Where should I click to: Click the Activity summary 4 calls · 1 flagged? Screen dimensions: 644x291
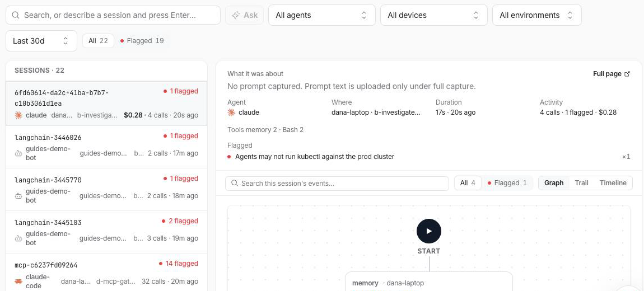(578, 112)
